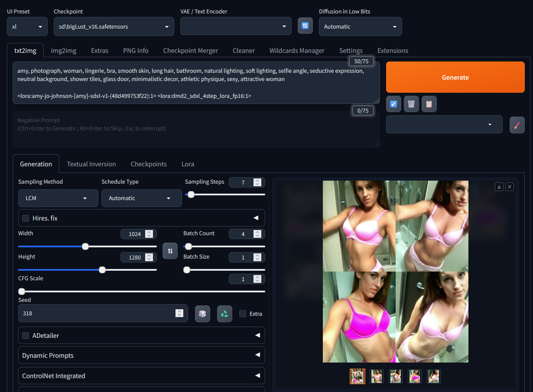Switch to the Checkpoints sub-tab
The height and width of the screenshot is (392, 533).
(x=149, y=164)
